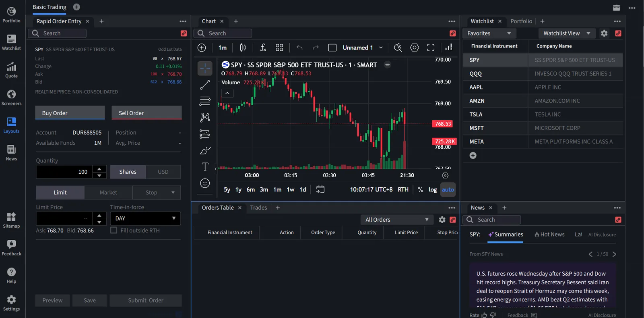Switch to the Portfolio tab near Watchlist

(521, 21)
